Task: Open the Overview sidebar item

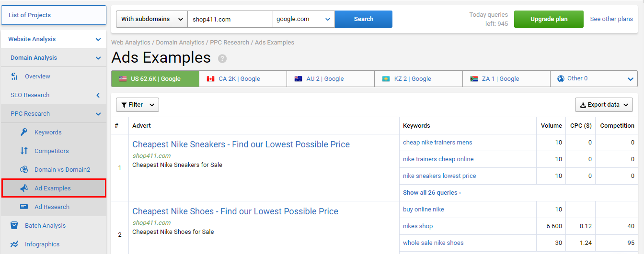Action: [x=53, y=77]
